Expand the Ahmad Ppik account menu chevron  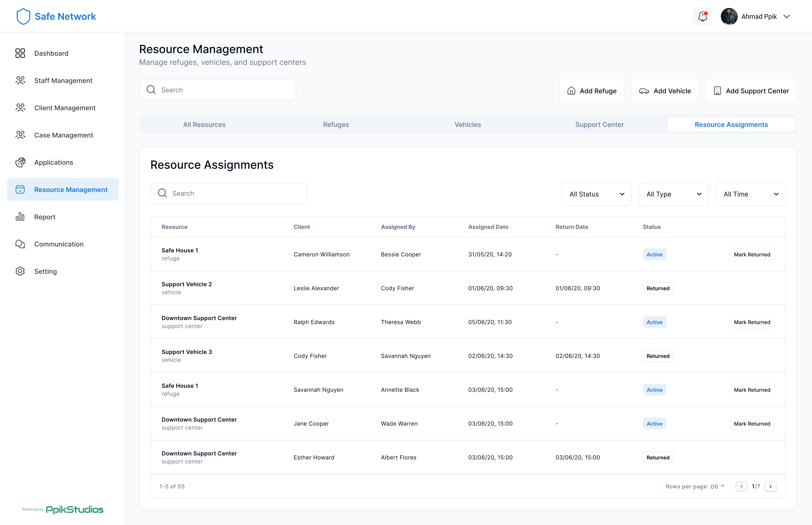786,16
